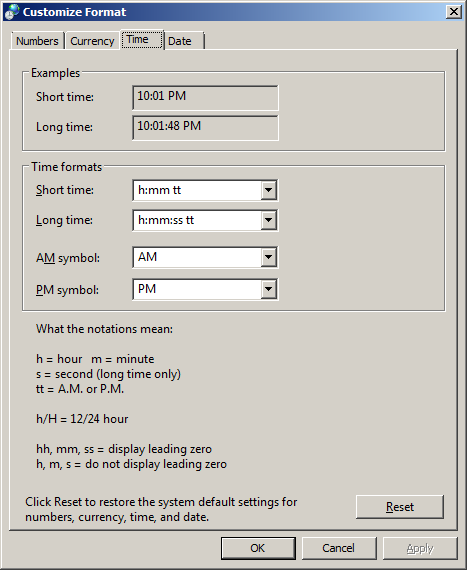Viewport: 467px width, 570px height.
Task: Open the PM symbol dropdown arrow
Action: pyautogui.click(x=269, y=289)
